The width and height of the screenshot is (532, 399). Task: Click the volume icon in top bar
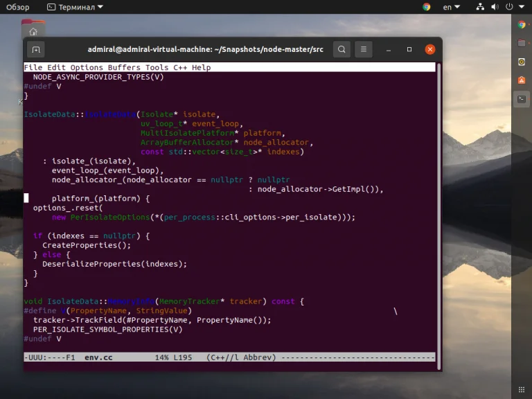click(494, 7)
